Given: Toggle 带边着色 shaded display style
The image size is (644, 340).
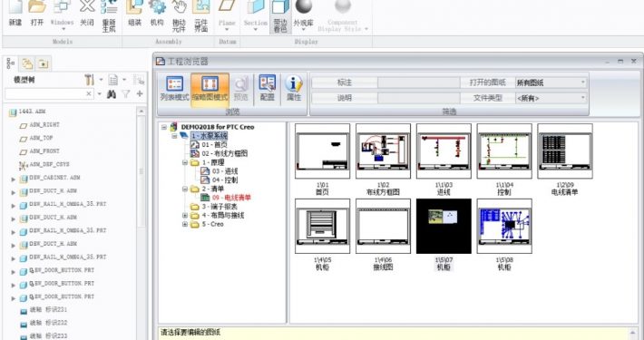Looking at the screenshot, I should coord(280,16).
